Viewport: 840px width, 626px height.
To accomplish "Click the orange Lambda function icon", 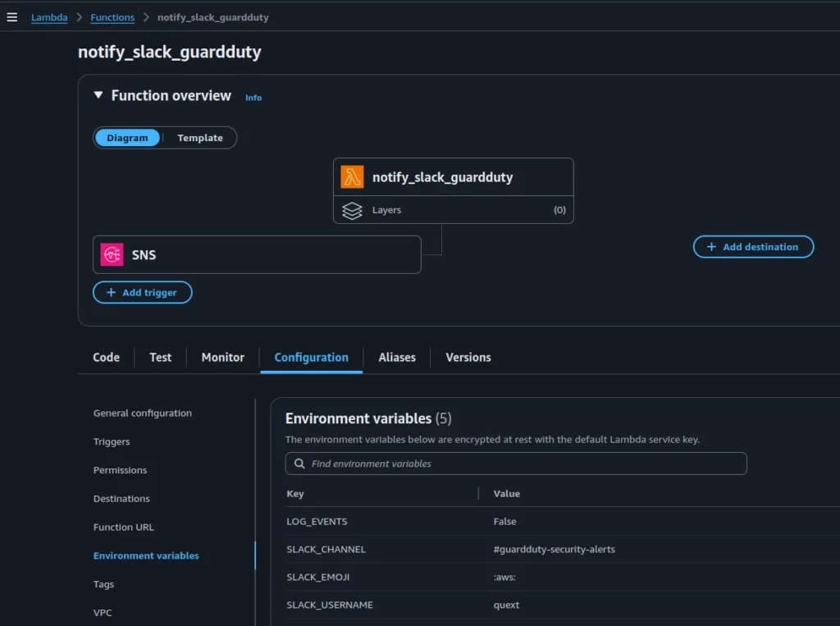I will (352, 177).
